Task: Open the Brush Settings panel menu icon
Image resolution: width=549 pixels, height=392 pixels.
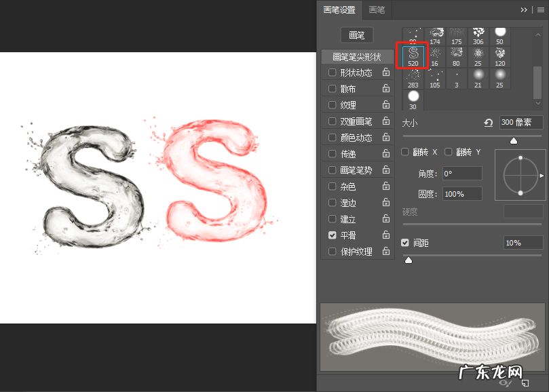Action: [x=541, y=10]
